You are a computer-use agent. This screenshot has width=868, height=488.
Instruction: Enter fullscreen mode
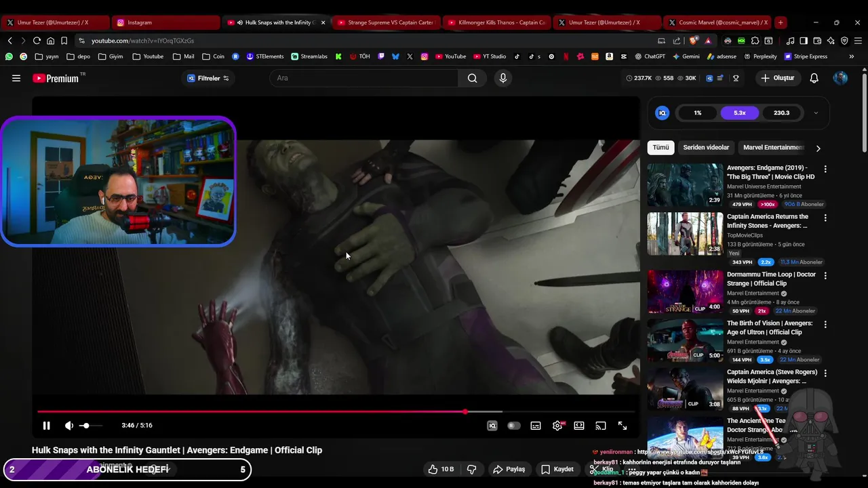pyautogui.click(x=623, y=426)
